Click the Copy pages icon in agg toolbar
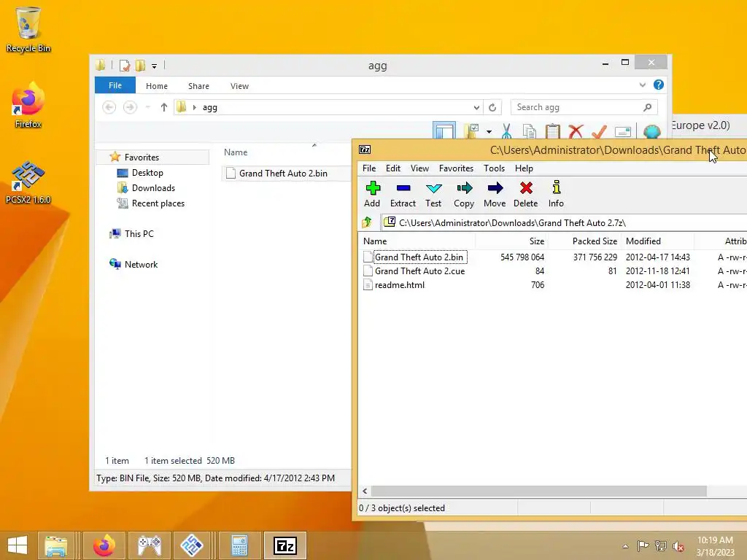This screenshot has width=747, height=560. click(530, 131)
